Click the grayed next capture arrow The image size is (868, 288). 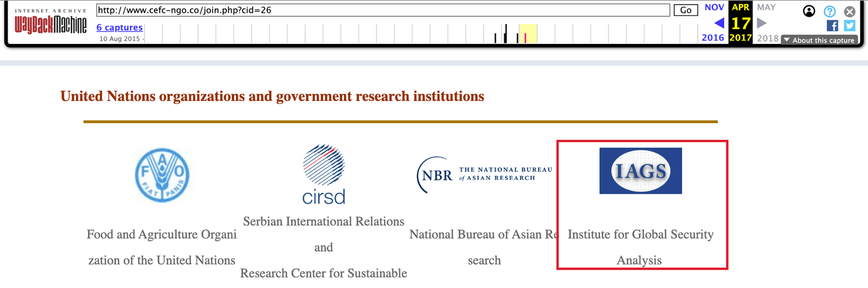[762, 23]
